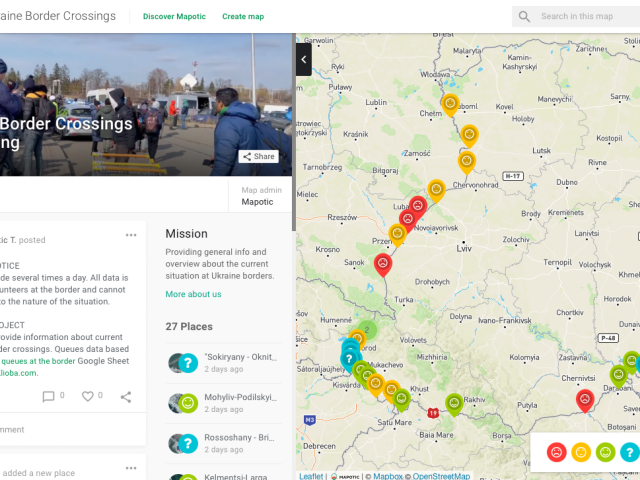Viewport: 640px width, 480px height.
Task: Select green map pin west of Rakhiv
Action: point(454,404)
